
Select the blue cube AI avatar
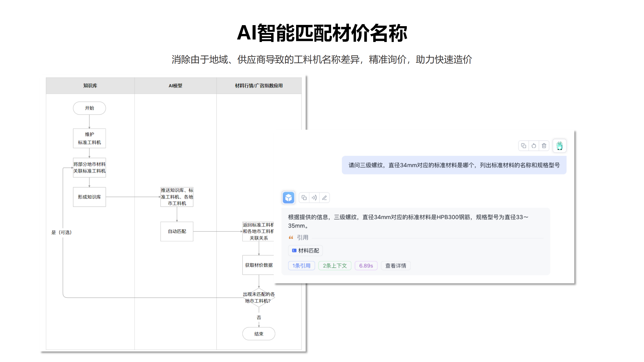click(288, 198)
